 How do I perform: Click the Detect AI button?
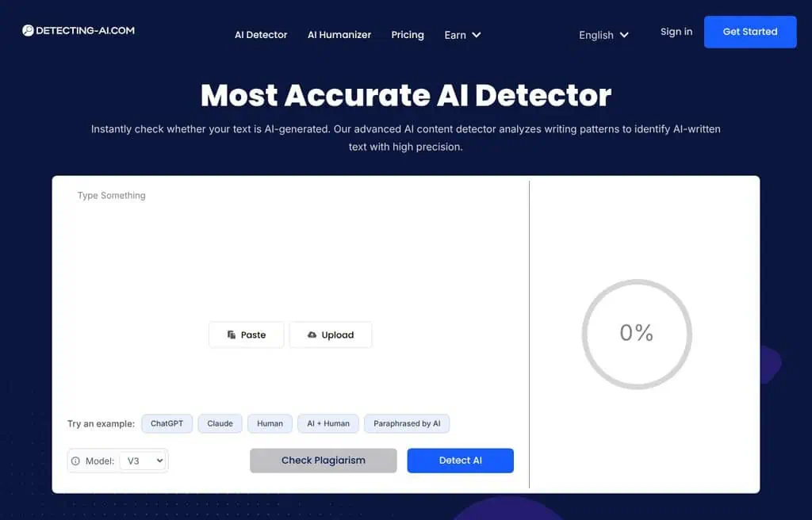[x=461, y=461]
